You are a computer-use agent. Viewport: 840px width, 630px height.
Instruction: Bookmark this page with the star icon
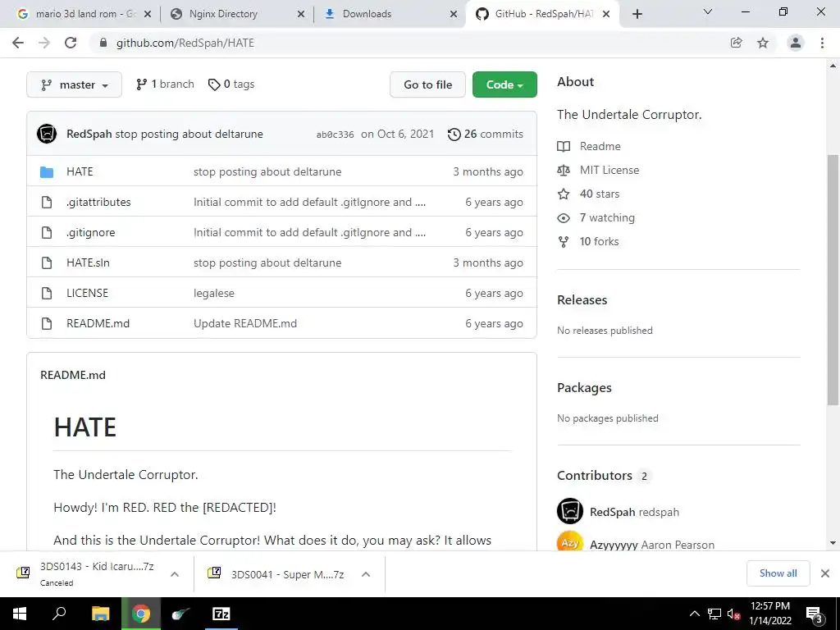point(763,43)
